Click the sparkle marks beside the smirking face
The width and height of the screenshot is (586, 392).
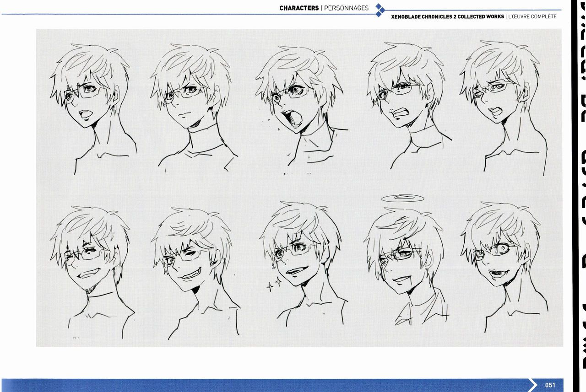(x=274, y=285)
